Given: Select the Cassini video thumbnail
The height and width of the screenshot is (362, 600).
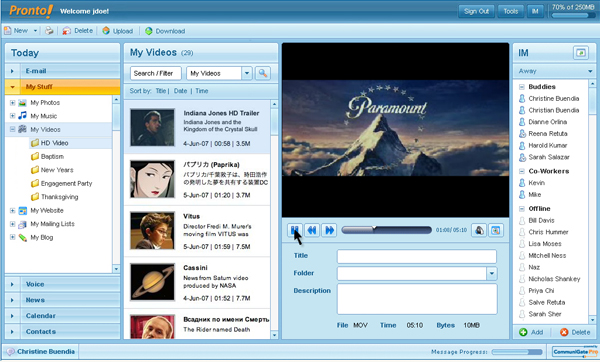Looking at the screenshot, I should click(152, 282).
